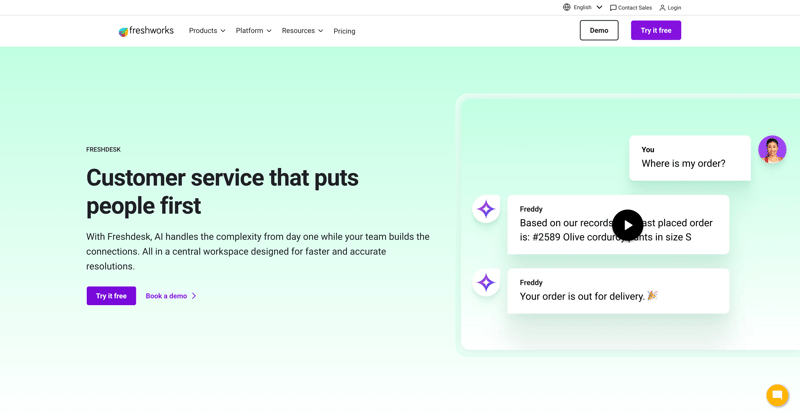Viewport: 800px width, 416px height.
Task: Click the FRESHDESK label
Action: [104, 150]
